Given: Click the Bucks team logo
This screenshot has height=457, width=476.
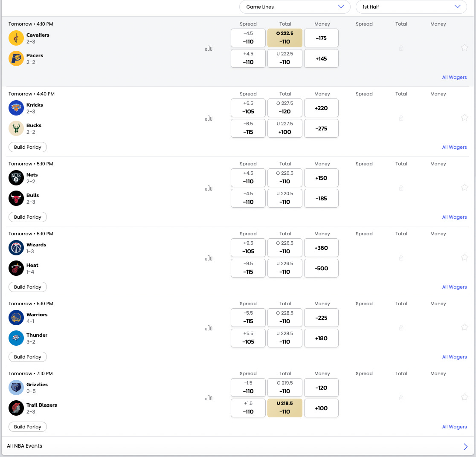Looking at the screenshot, I should pyautogui.click(x=16, y=128).
